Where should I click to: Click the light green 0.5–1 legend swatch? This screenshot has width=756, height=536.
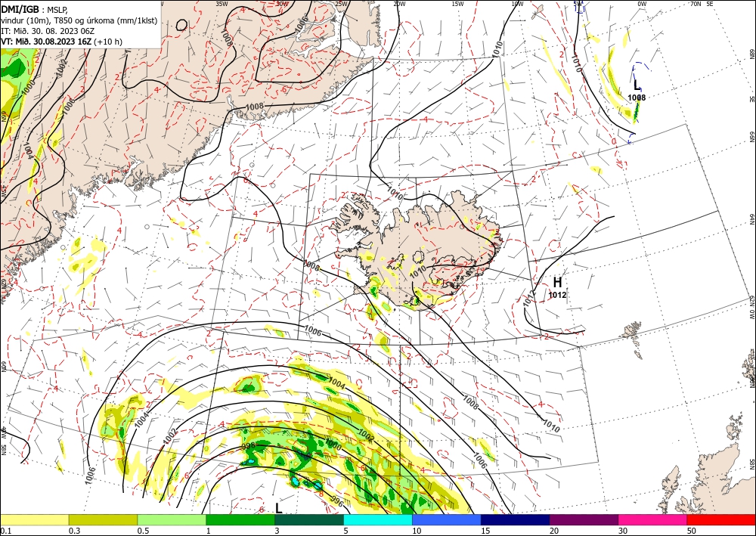172,519
